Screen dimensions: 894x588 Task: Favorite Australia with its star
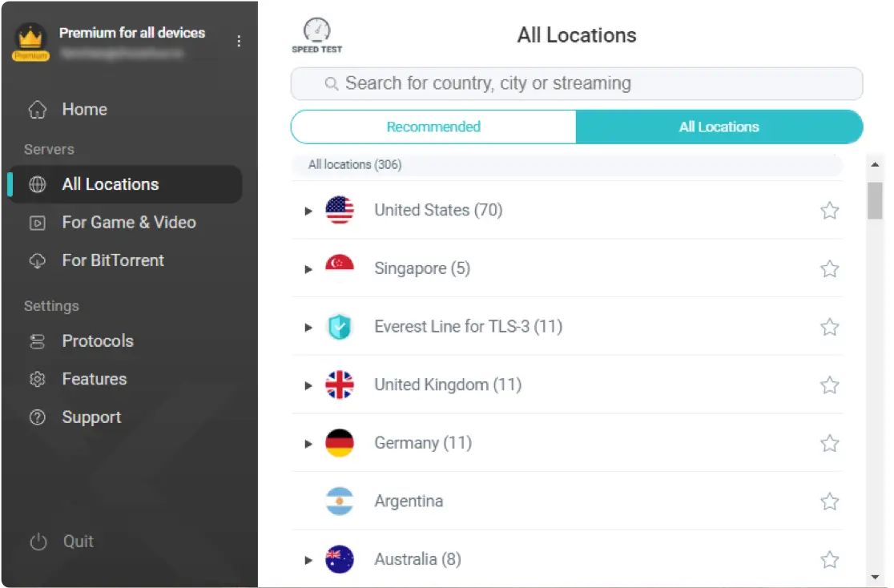[x=830, y=559]
